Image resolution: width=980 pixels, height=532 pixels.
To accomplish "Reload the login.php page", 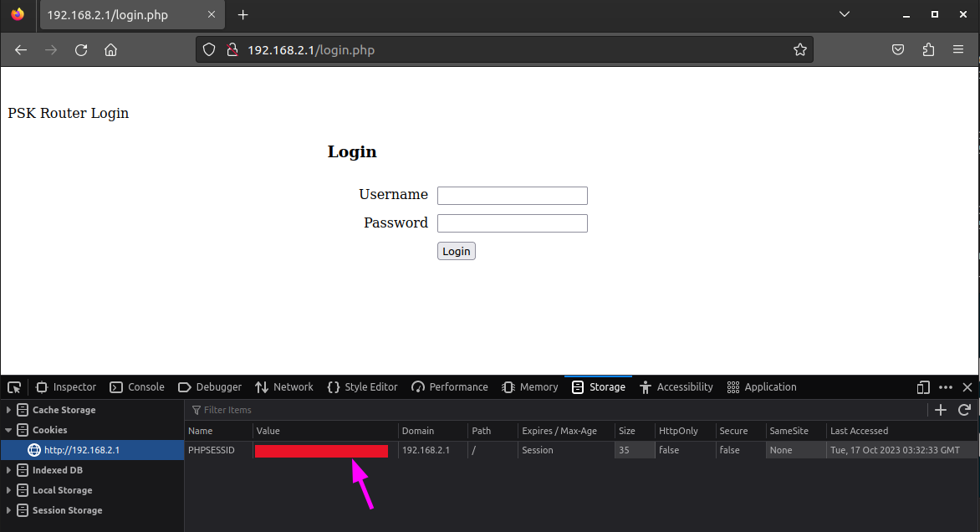I will (80, 49).
